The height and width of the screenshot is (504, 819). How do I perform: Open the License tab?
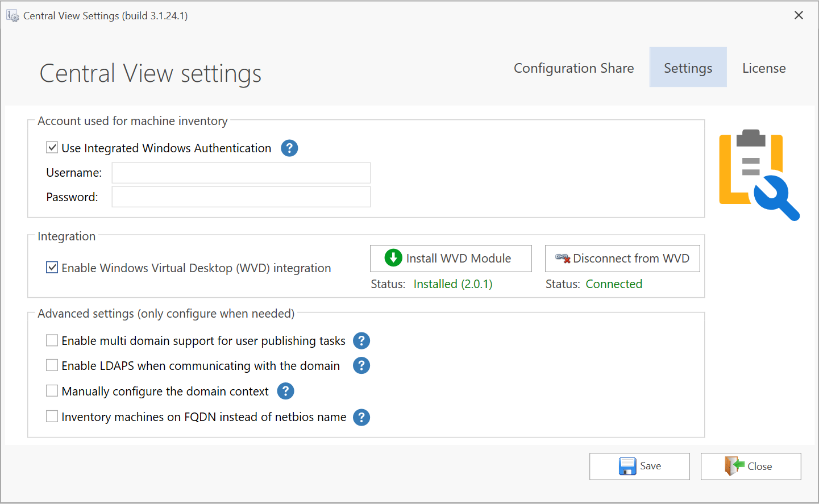coord(763,68)
